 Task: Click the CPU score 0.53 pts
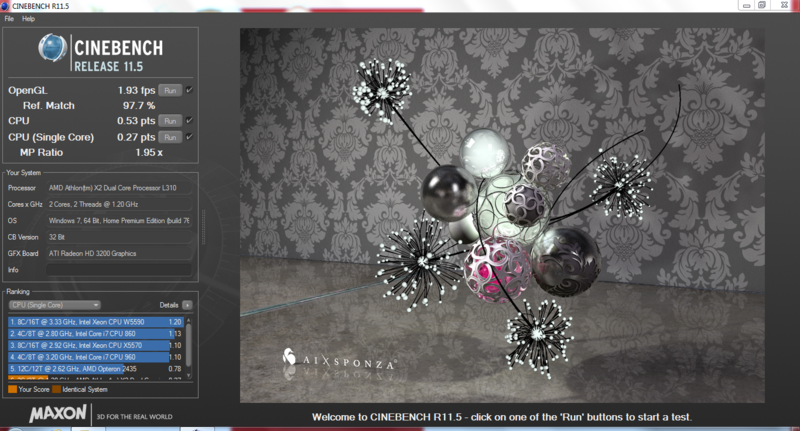click(x=136, y=121)
